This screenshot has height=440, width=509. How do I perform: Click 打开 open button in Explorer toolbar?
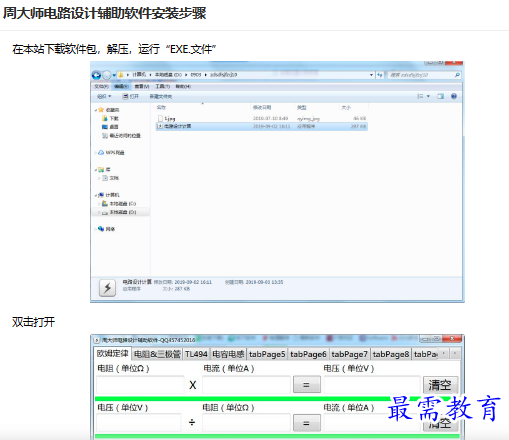tap(130, 96)
